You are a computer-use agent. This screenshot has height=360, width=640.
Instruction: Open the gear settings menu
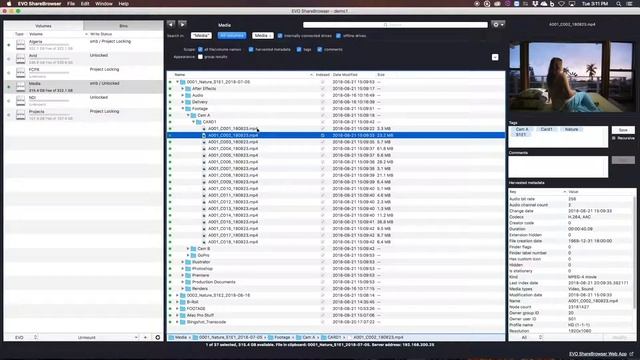coord(498,24)
